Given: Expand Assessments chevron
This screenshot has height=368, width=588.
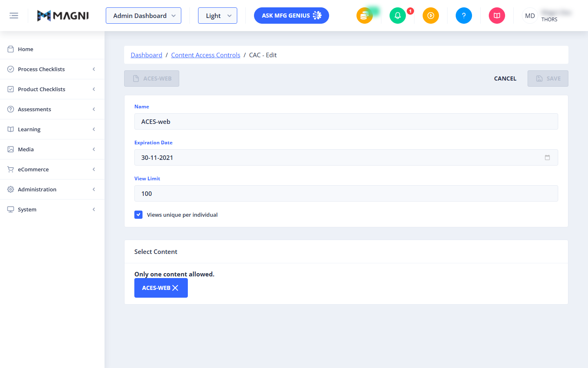Looking at the screenshot, I should 94,109.
